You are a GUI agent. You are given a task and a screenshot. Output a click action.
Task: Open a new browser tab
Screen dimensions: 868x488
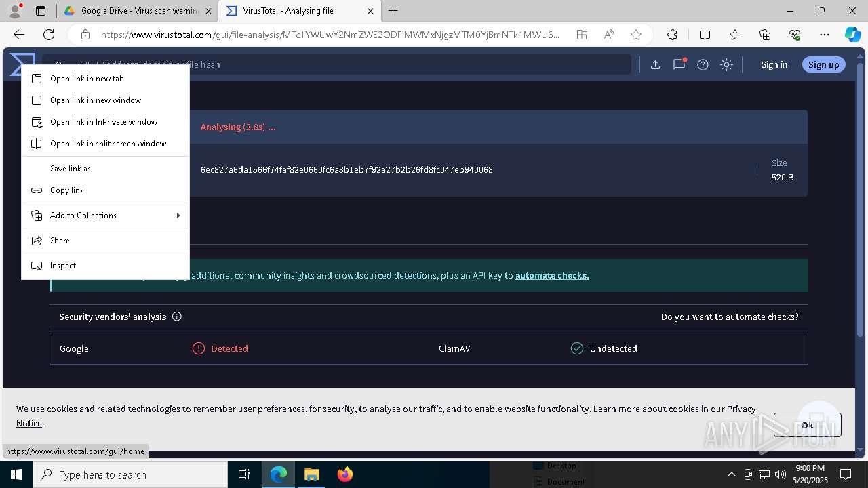click(393, 11)
